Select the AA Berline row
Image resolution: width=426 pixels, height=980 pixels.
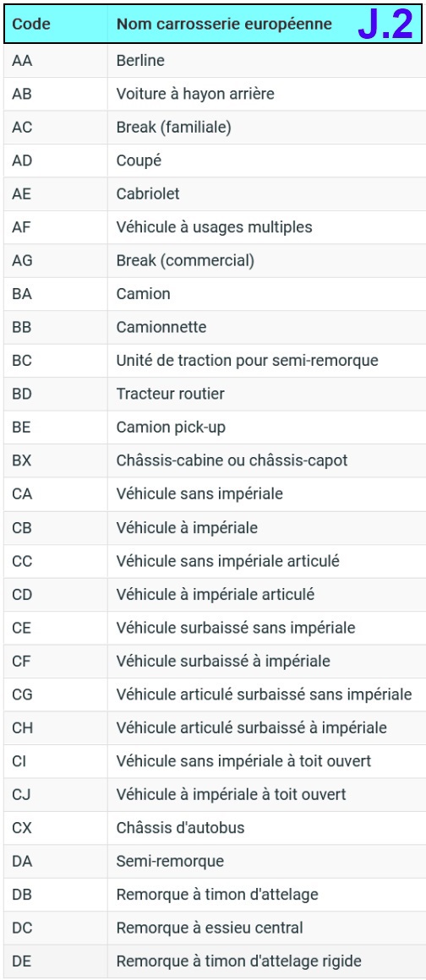click(x=213, y=61)
